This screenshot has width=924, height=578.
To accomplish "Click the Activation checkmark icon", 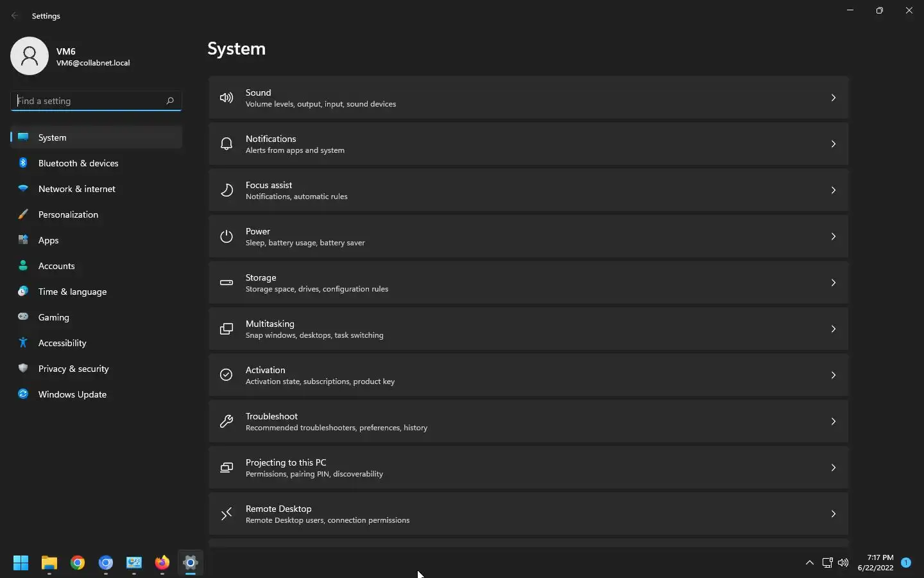I will coord(227,376).
